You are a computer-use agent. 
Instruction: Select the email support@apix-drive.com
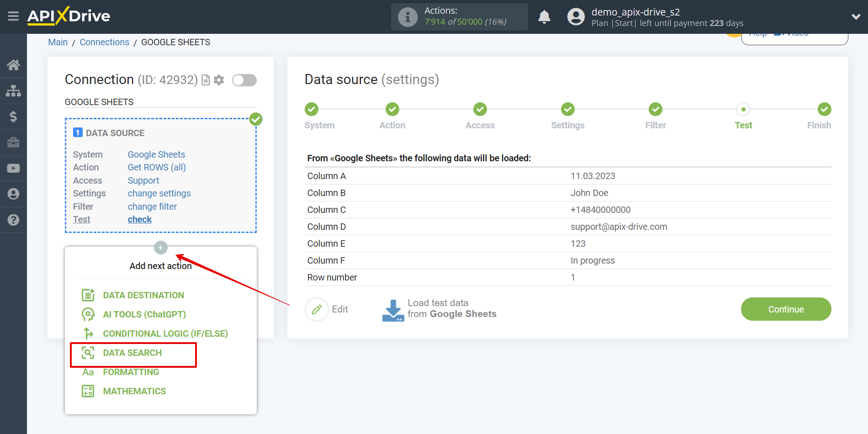(x=619, y=227)
